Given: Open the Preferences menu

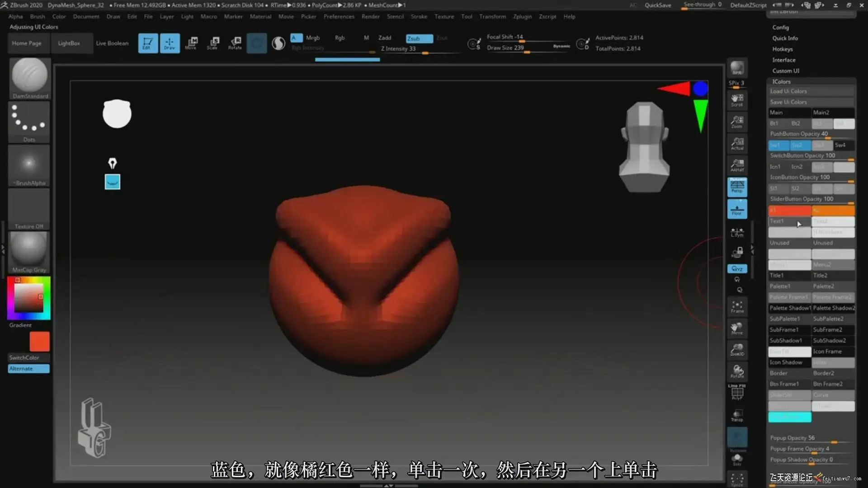Looking at the screenshot, I should (x=339, y=17).
